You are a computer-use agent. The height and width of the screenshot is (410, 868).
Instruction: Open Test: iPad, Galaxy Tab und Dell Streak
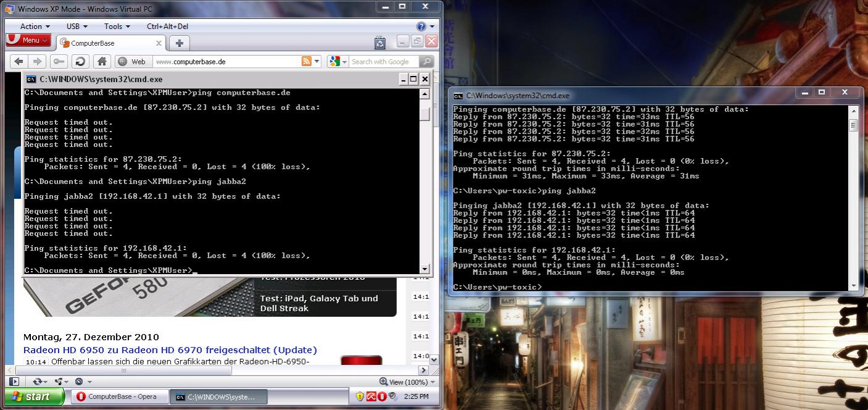pos(319,303)
